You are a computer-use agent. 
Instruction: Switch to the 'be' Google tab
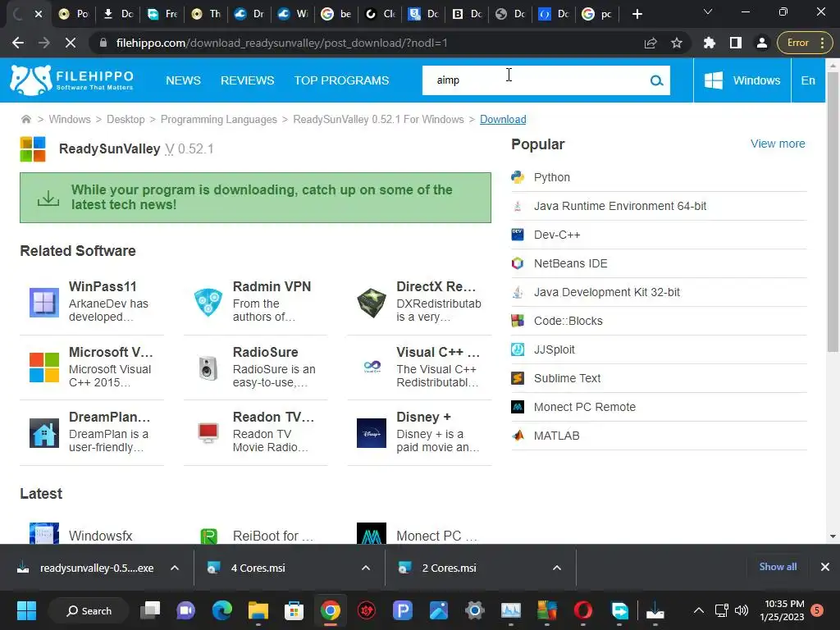[x=336, y=14]
